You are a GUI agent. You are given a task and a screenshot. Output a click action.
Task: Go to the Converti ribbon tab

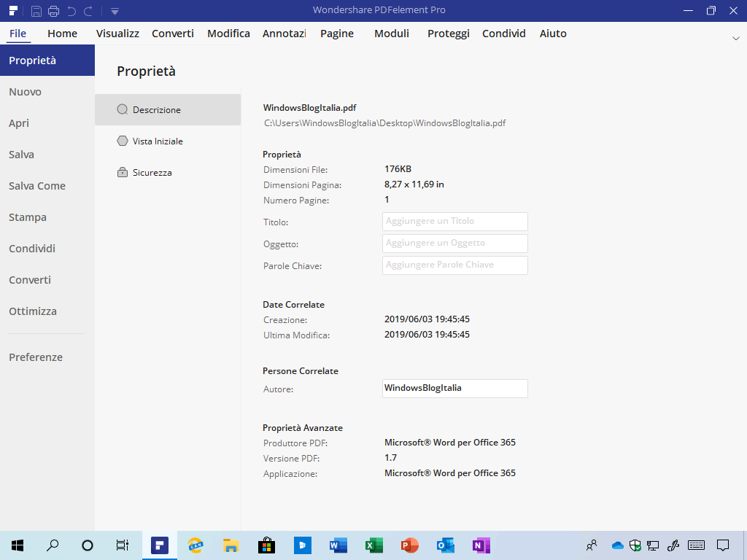(x=173, y=34)
